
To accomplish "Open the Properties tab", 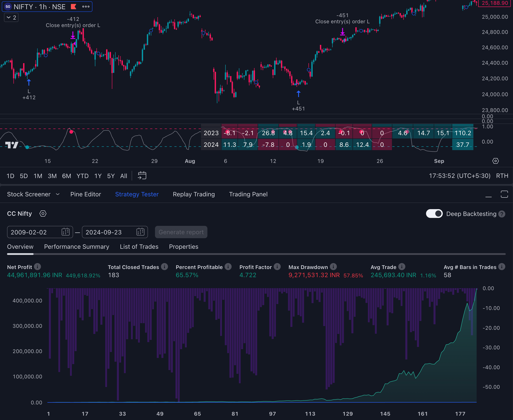I will coord(184,247).
